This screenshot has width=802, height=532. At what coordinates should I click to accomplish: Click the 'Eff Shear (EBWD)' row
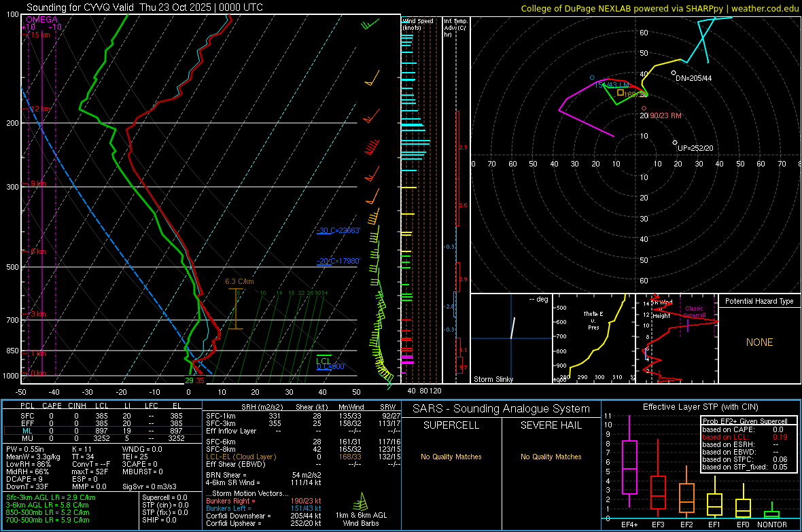[x=303, y=464]
